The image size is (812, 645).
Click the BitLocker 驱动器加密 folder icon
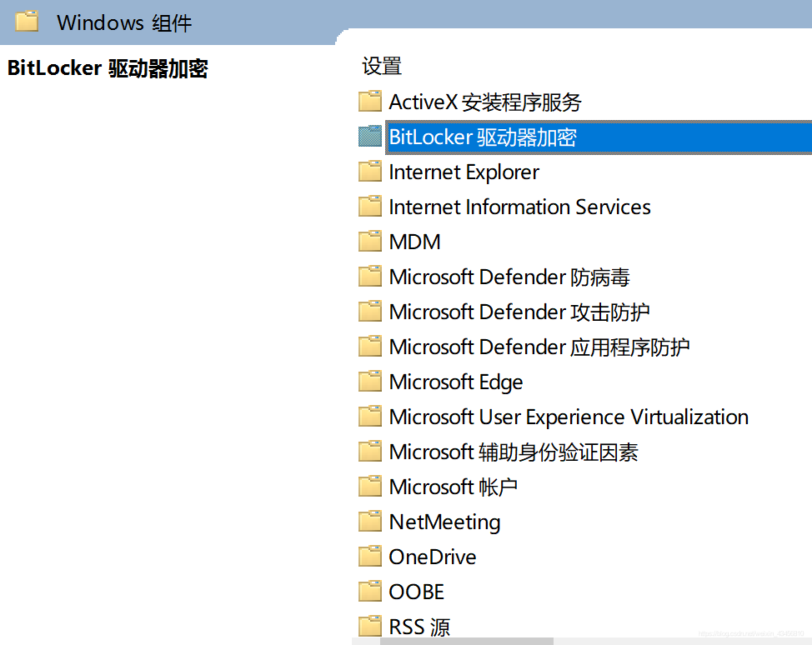point(370,136)
